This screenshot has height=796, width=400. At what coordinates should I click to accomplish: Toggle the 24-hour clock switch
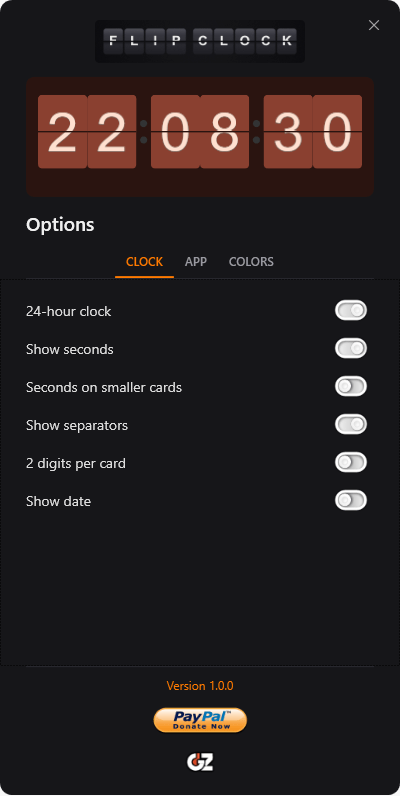click(x=351, y=310)
